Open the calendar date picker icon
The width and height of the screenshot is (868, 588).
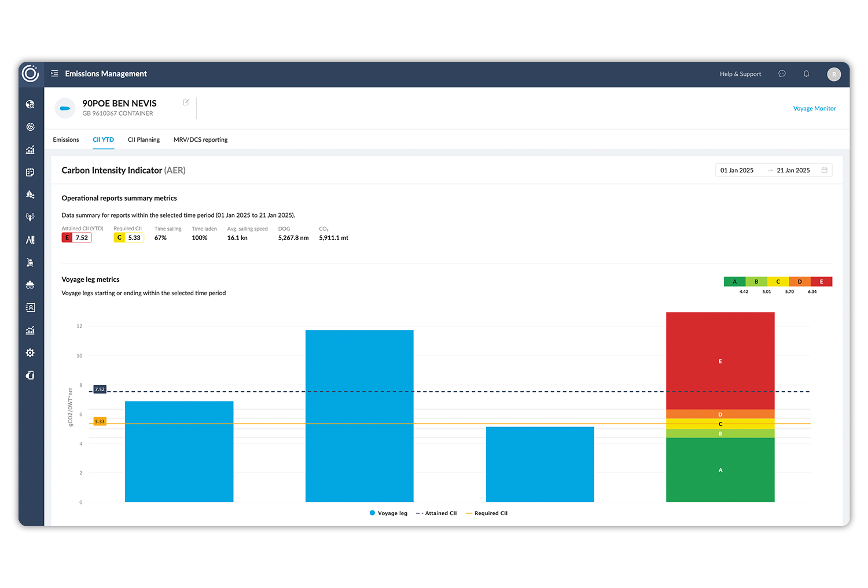point(825,170)
